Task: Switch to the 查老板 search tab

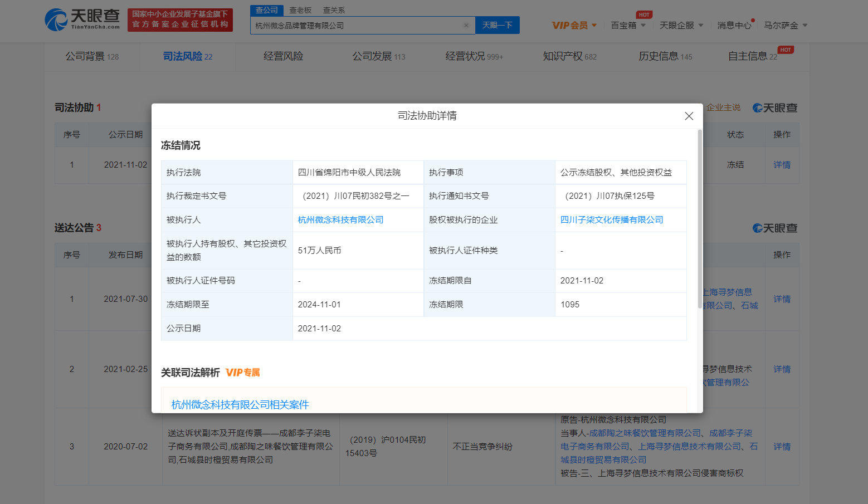Action: pos(300,10)
